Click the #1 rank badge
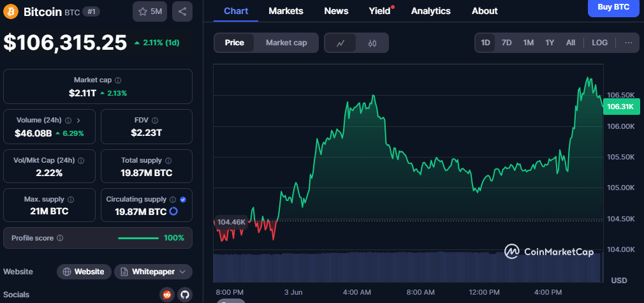The width and height of the screenshot is (644, 303). tap(91, 12)
